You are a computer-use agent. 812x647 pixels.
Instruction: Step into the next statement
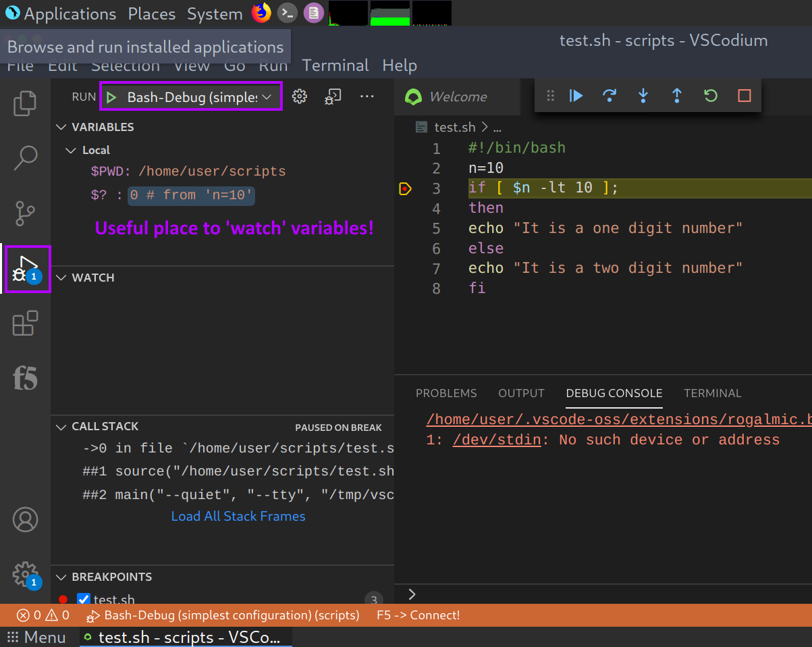[x=643, y=96]
